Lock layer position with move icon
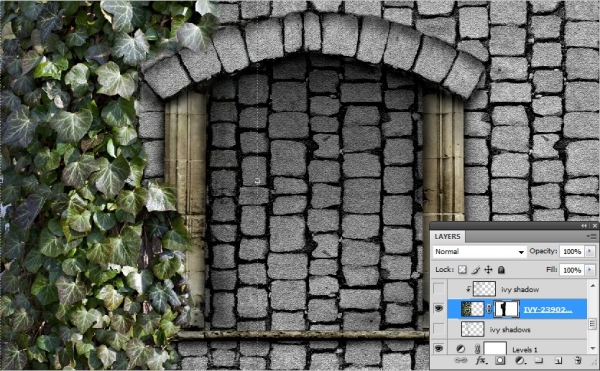 click(x=488, y=270)
